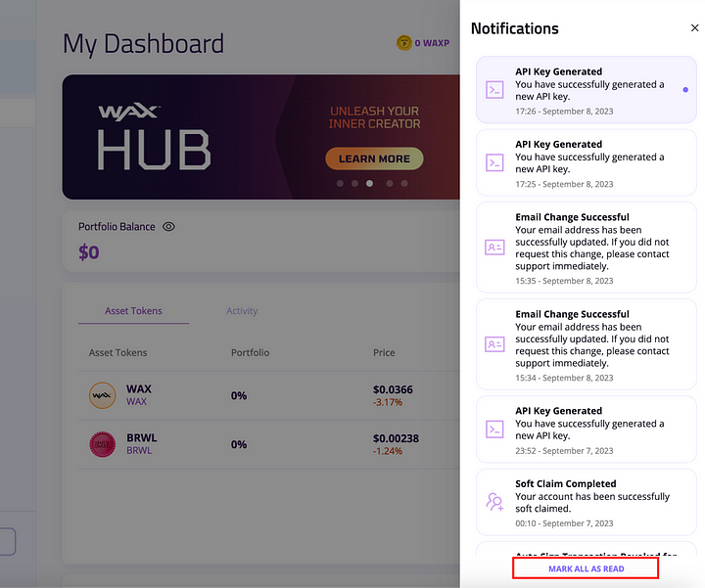The width and height of the screenshot is (705, 588).
Task: Click the BRWL price $0.00238
Action: click(396, 438)
